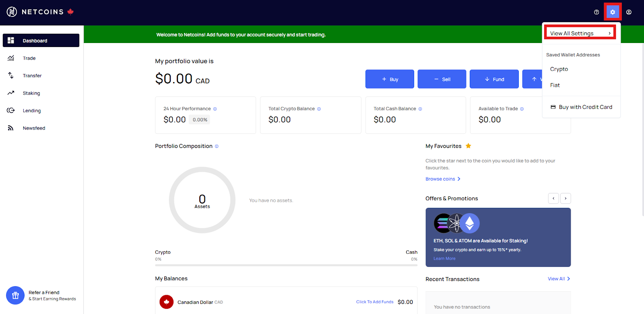Click the partially hidden Withdraw button
Viewport: 644px width, 314px height.
pos(533,79)
